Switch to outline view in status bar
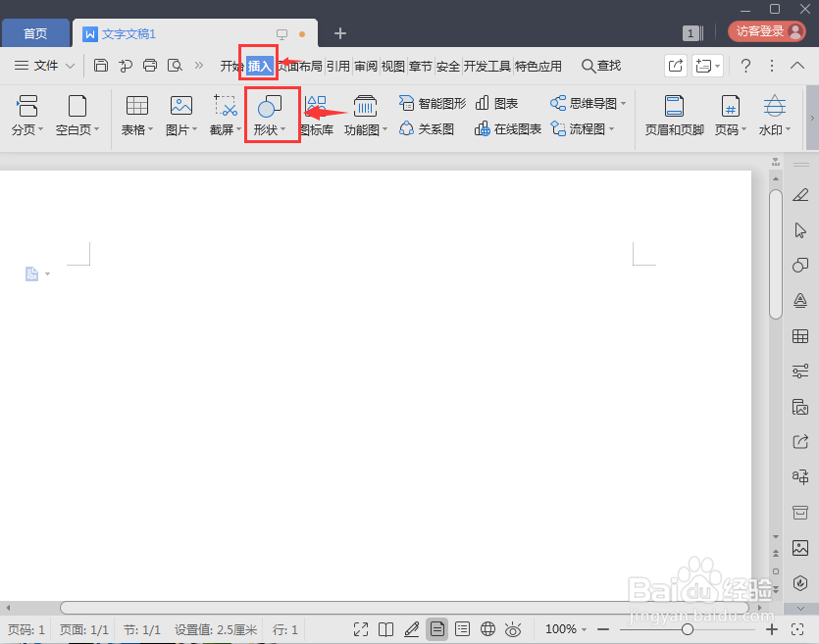 (x=462, y=629)
